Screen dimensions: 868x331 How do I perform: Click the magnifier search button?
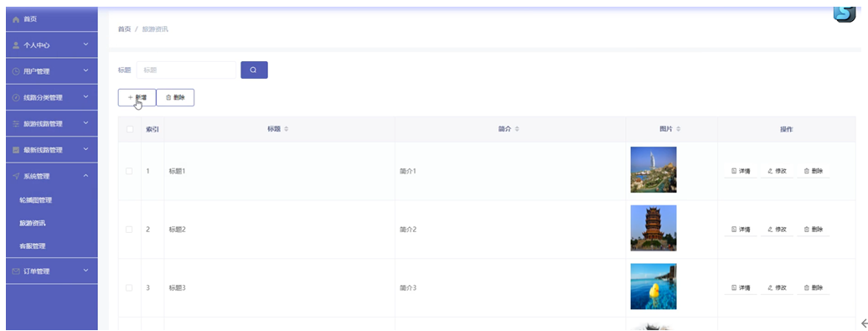click(254, 70)
